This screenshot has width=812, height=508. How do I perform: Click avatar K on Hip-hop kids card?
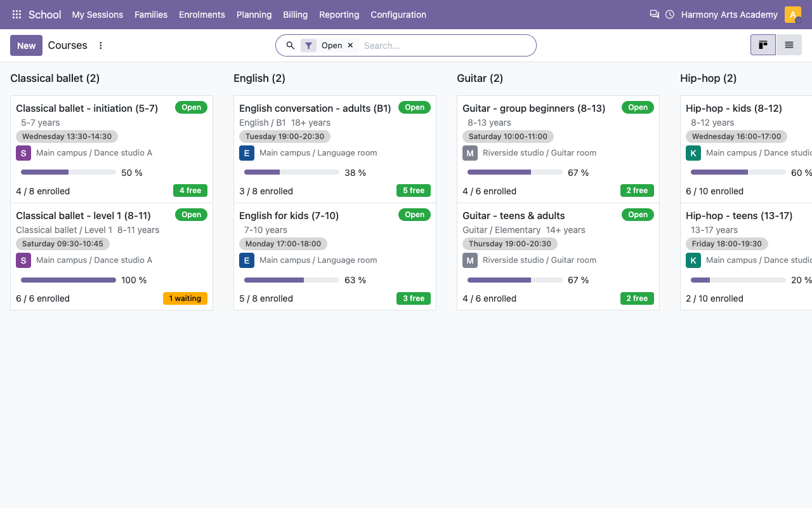[x=693, y=153]
